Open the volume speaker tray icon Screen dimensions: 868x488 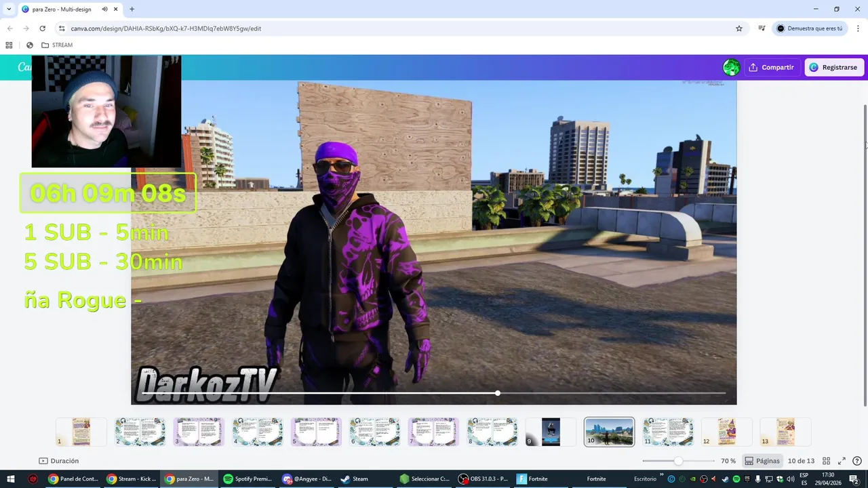point(790,479)
